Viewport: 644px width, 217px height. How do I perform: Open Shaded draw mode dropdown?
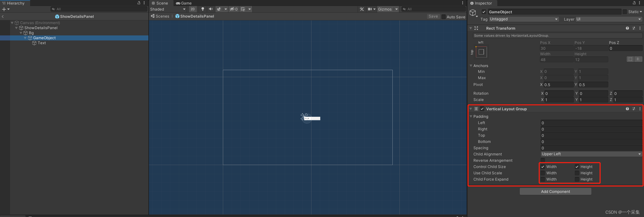click(x=168, y=9)
